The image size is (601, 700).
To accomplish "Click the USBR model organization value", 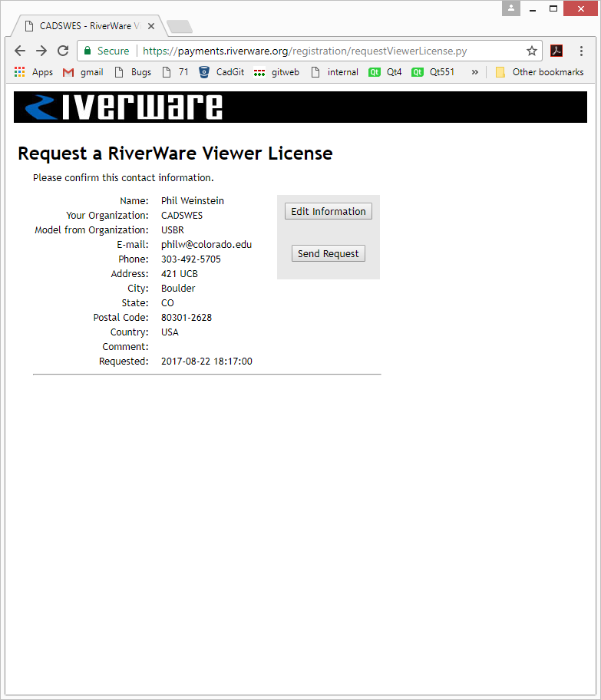I will click(173, 230).
